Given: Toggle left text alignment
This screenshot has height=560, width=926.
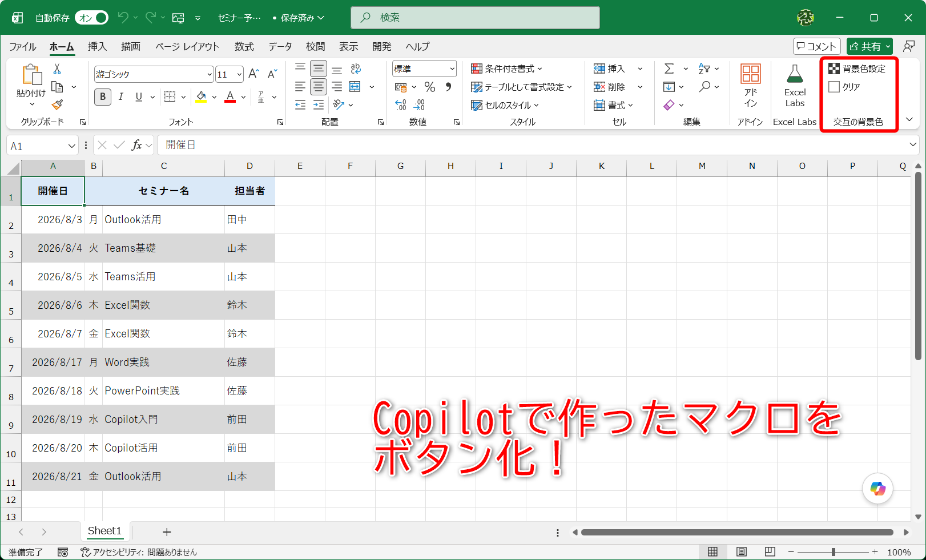Looking at the screenshot, I should coord(300,87).
